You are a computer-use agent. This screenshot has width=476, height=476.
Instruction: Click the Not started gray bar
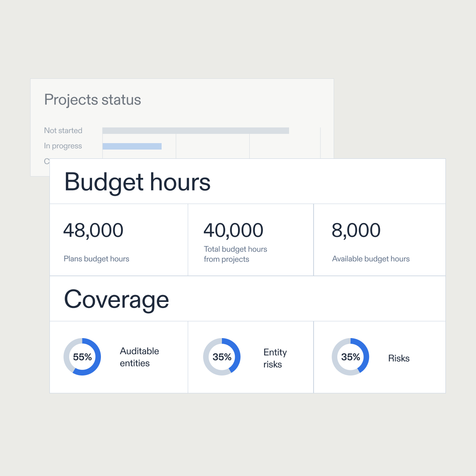[x=196, y=130]
